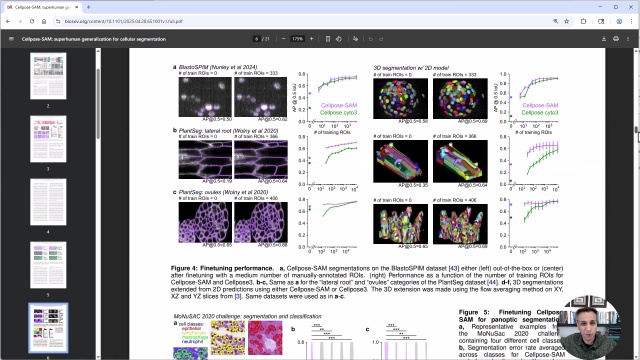Open the Chrome profile avatar
640x360 pixels.
[619, 21]
